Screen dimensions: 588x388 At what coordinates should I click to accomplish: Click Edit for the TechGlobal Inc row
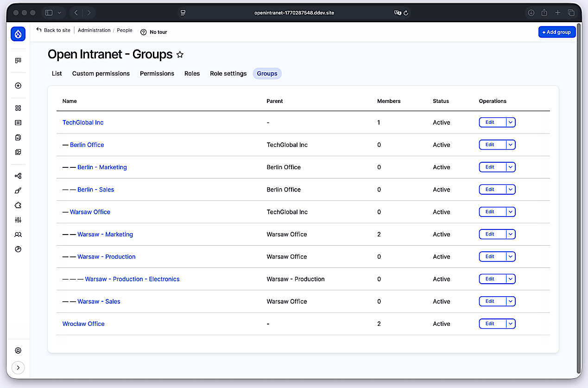(492, 122)
